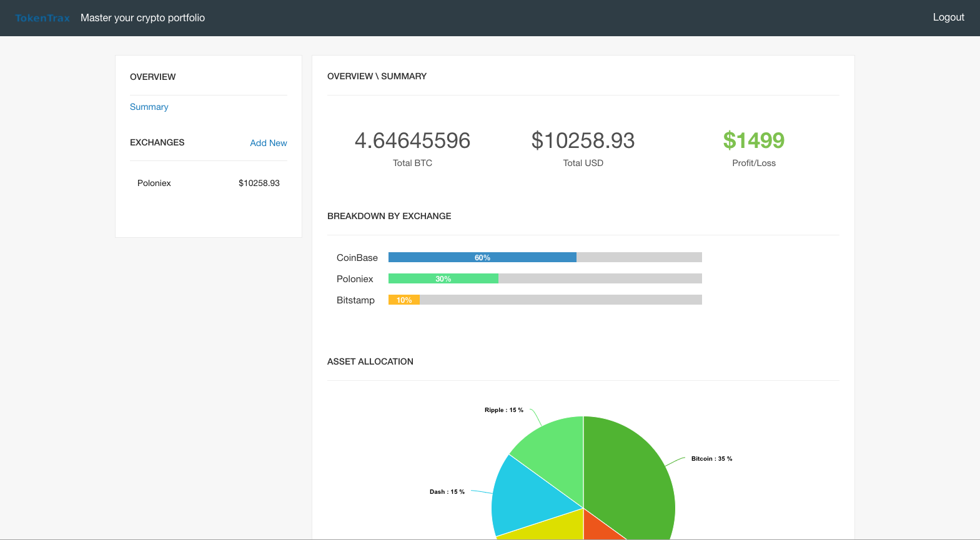Click the Total BTC value 4.64645596
Screen dimensions: 980x540
click(x=412, y=140)
